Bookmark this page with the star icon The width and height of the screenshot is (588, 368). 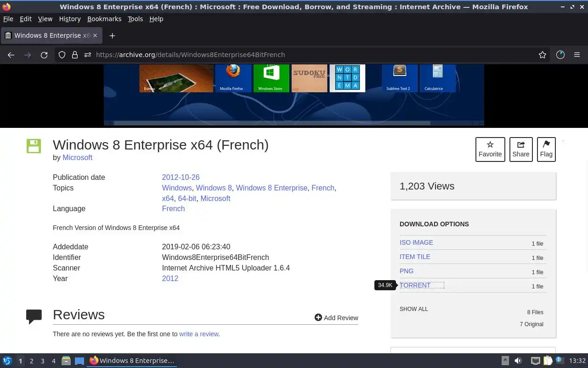[543, 55]
